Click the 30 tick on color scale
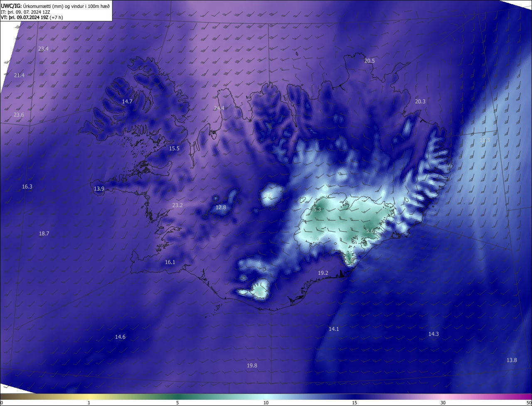The image size is (532, 406). (x=443, y=403)
